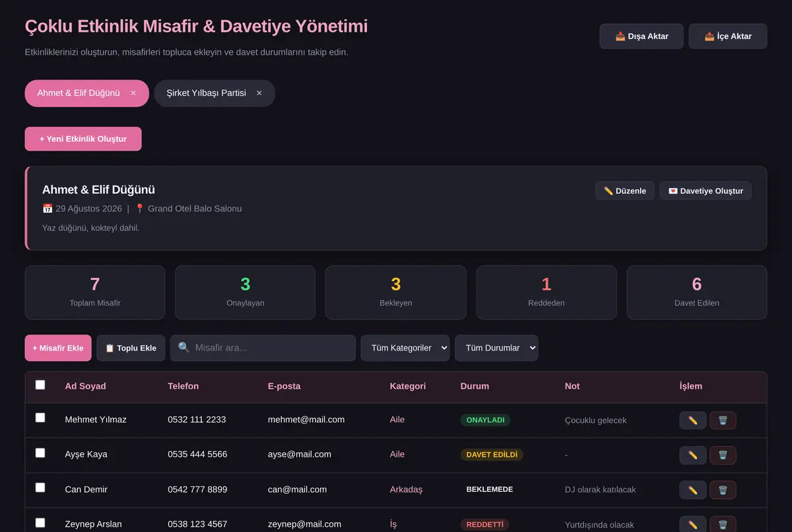Click the ONAYLADI status badge
The width and height of the screenshot is (792, 532).
coord(486,420)
